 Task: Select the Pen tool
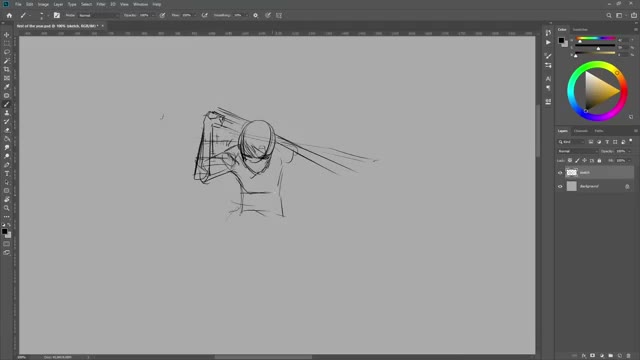click(7, 164)
